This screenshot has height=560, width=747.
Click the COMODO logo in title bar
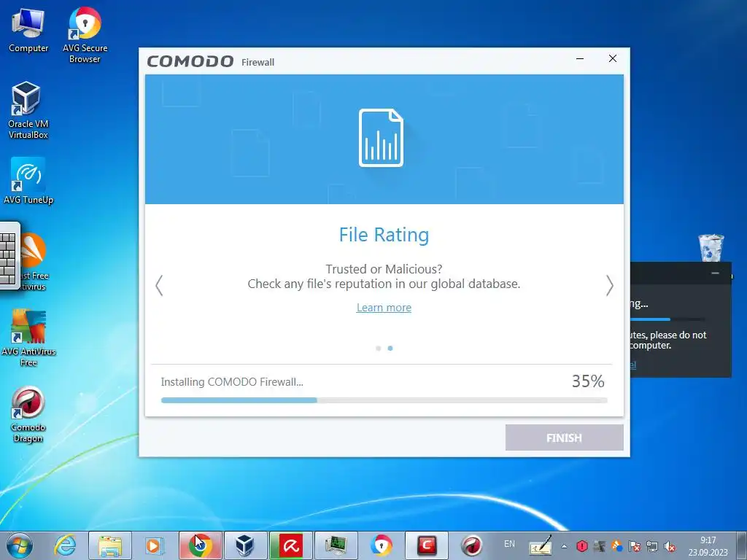[x=190, y=61]
